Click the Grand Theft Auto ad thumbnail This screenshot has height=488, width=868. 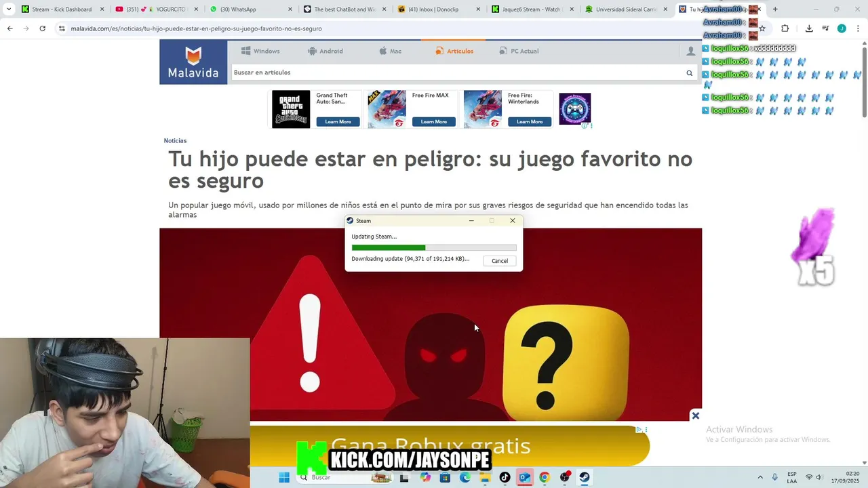(291, 109)
